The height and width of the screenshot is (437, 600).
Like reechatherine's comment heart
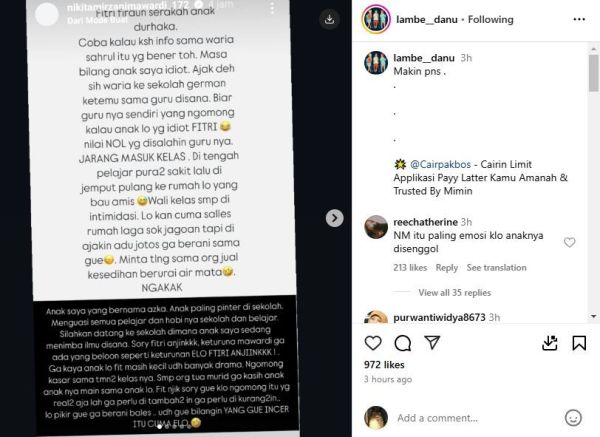tap(569, 242)
